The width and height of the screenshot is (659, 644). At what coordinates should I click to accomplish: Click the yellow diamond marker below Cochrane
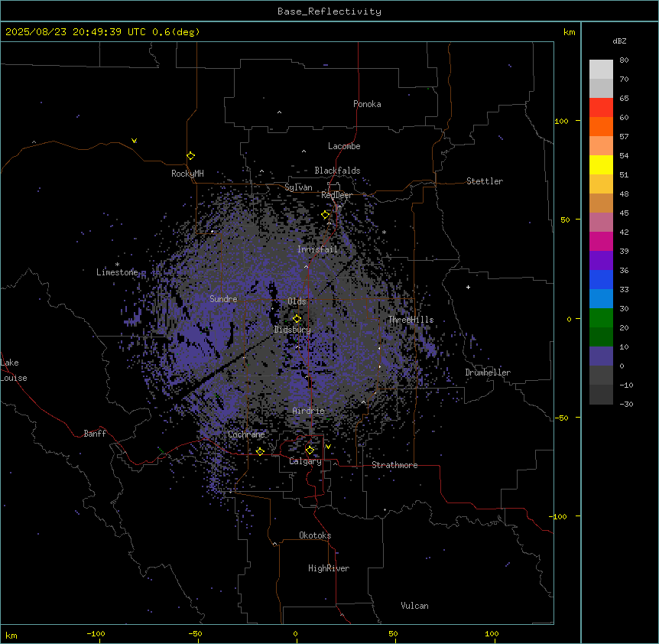[260, 451]
